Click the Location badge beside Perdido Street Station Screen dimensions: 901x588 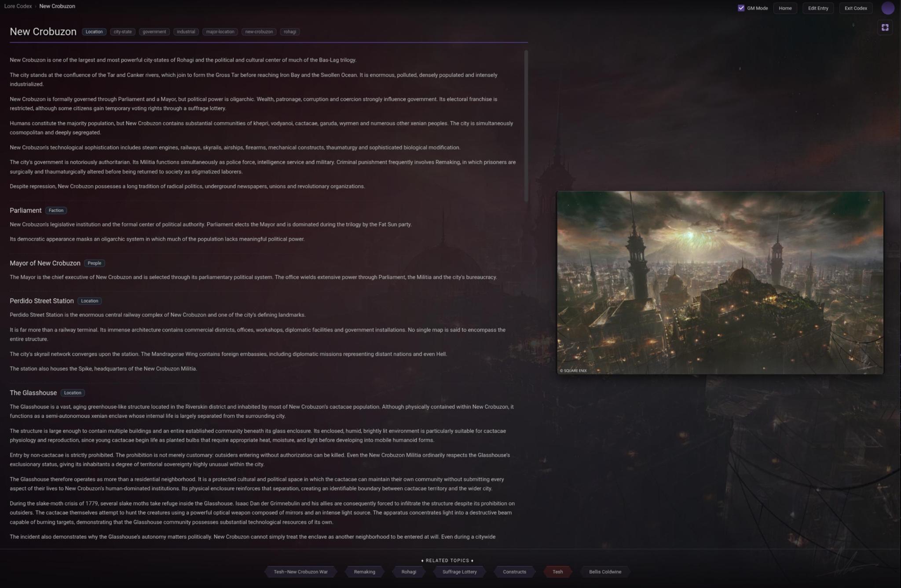point(90,301)
